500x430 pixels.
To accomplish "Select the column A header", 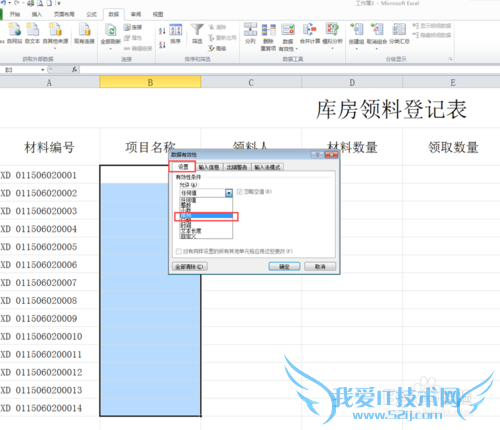I will tap(49, 82).
